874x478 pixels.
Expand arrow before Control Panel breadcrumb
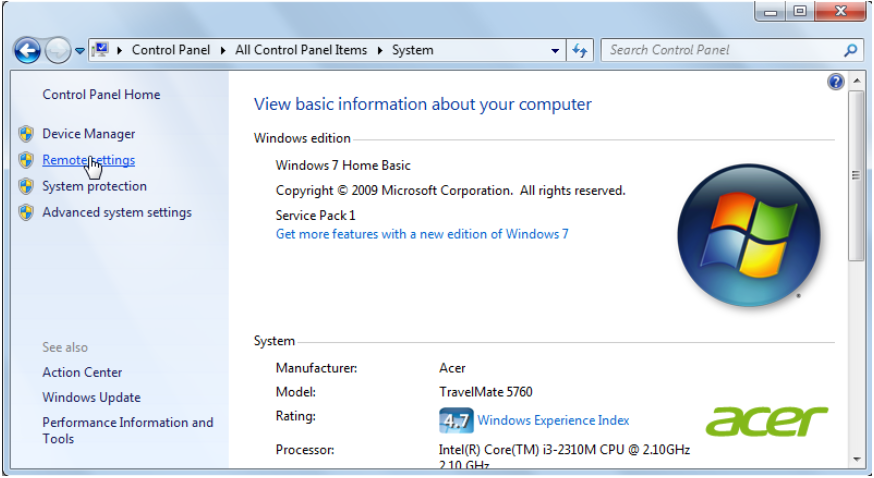(119, 51)
